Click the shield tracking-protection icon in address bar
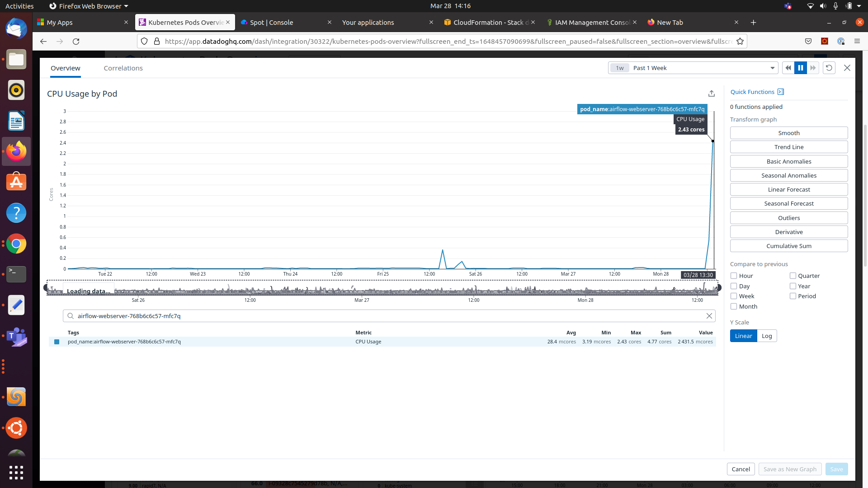 [144, 41]
